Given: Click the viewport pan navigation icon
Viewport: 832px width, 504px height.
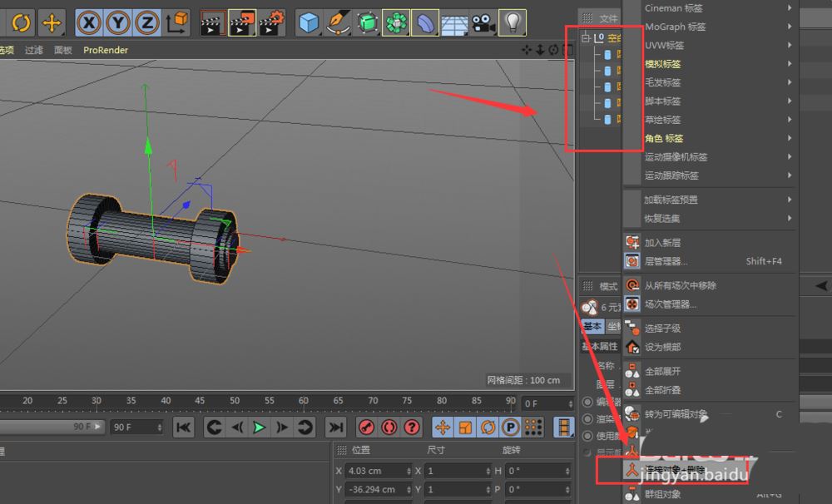Looking at the screenshot, I should coord(527,50).
